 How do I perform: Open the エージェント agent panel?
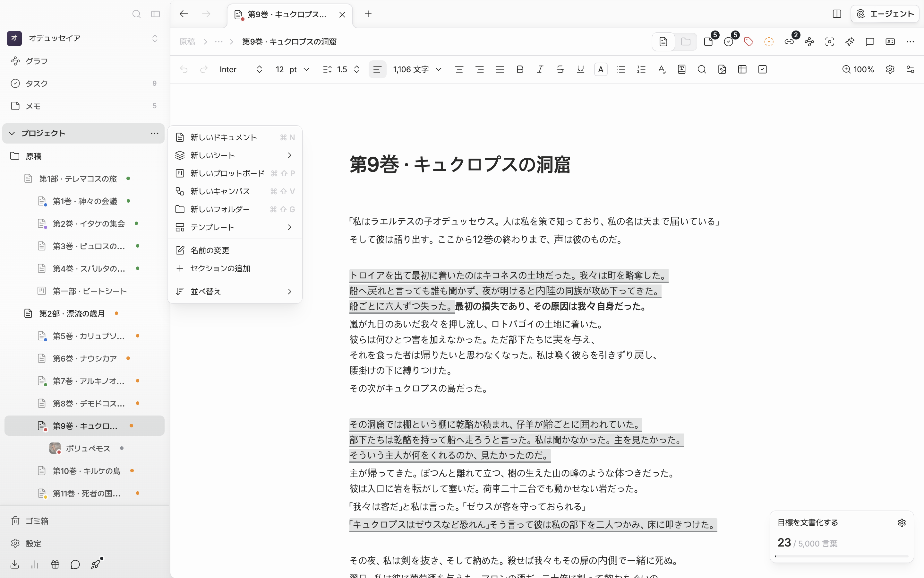tap(885, 14)
